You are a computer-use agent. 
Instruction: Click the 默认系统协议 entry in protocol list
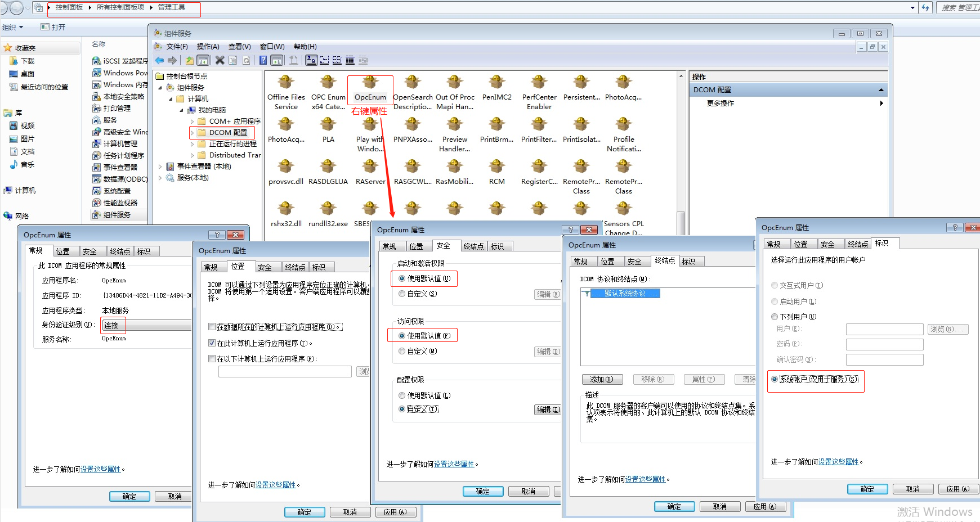[624, 294]
